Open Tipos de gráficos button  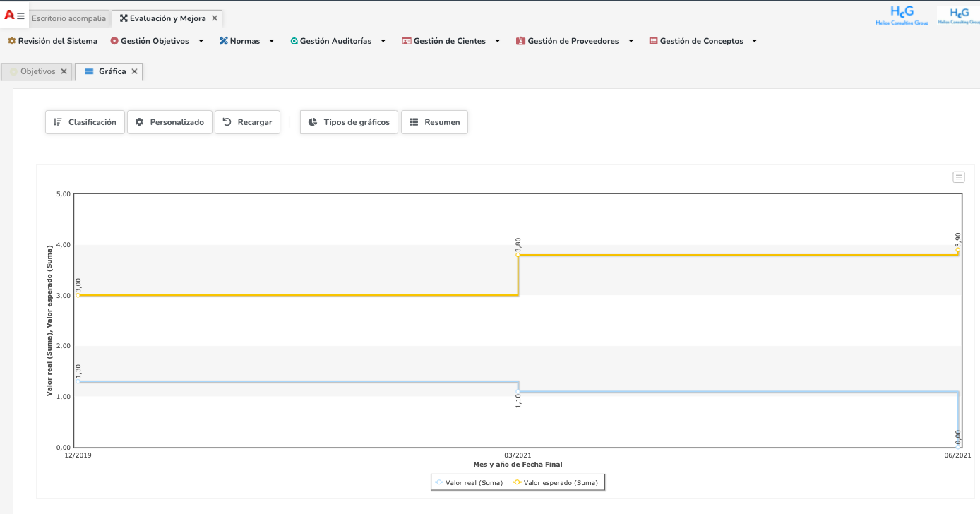349,122
